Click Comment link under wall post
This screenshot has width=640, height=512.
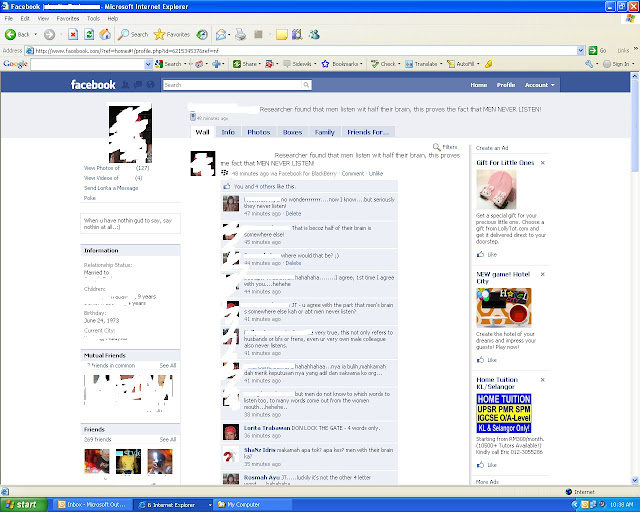coord(353,174)
